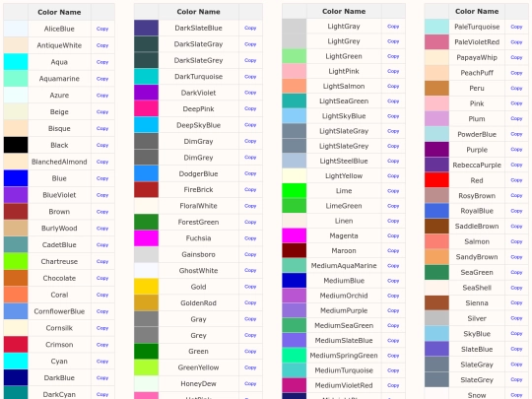This screenshot has height=399, width=532.
Task: Select the Peru color swatch
Action: pos(436,89)
